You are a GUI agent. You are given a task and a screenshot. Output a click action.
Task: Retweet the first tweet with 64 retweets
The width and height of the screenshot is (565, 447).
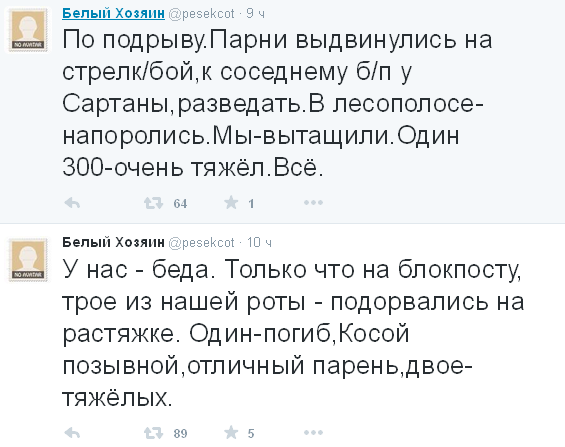(x=154, y=203)
